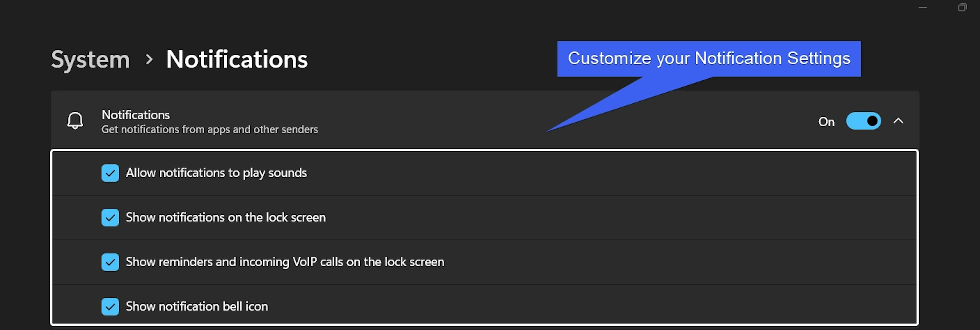Click the bell icon beside Notifications
The height and width of the screenshot is (330, 980).
coord(75,121)
